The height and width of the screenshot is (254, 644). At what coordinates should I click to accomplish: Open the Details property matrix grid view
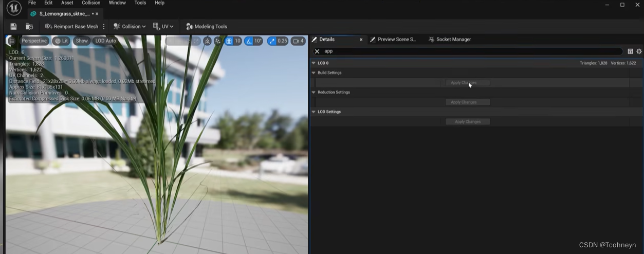pyautogui.click(x=630, y=51)
